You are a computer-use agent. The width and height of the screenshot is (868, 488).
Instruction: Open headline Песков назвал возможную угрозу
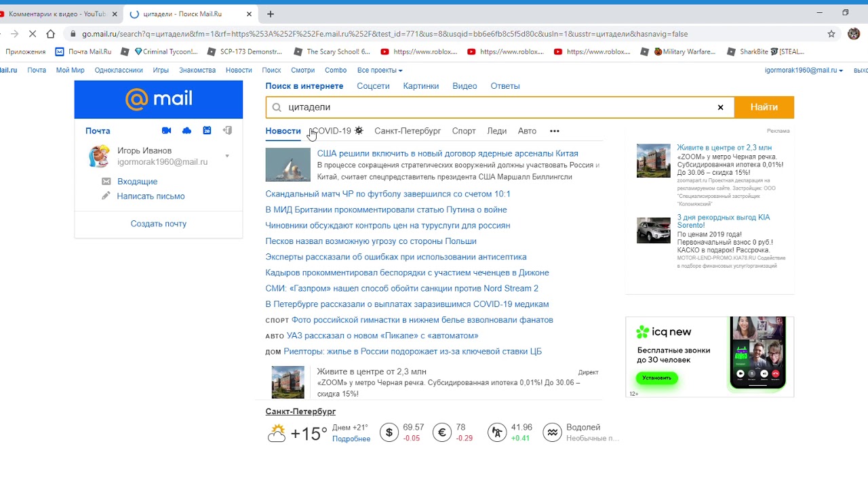coord(371,241)
